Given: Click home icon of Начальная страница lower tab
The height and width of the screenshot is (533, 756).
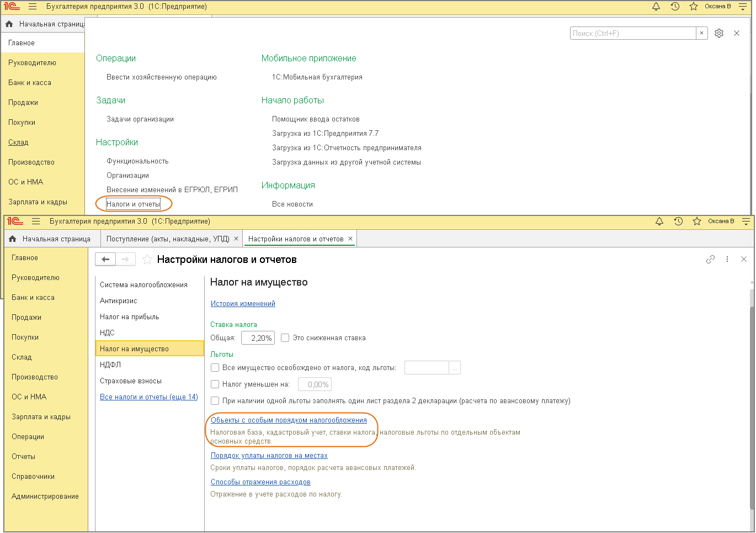Looking at the screenshot, I should point(13,239).
